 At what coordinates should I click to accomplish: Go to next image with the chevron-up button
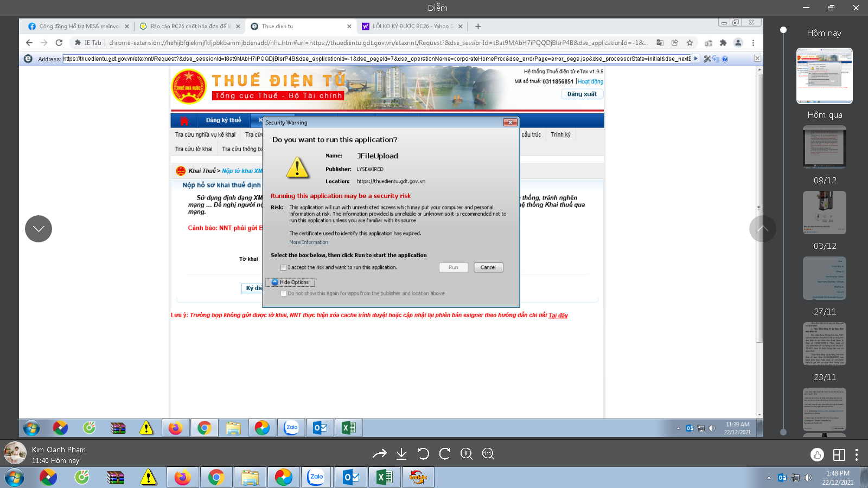[762, 229]
